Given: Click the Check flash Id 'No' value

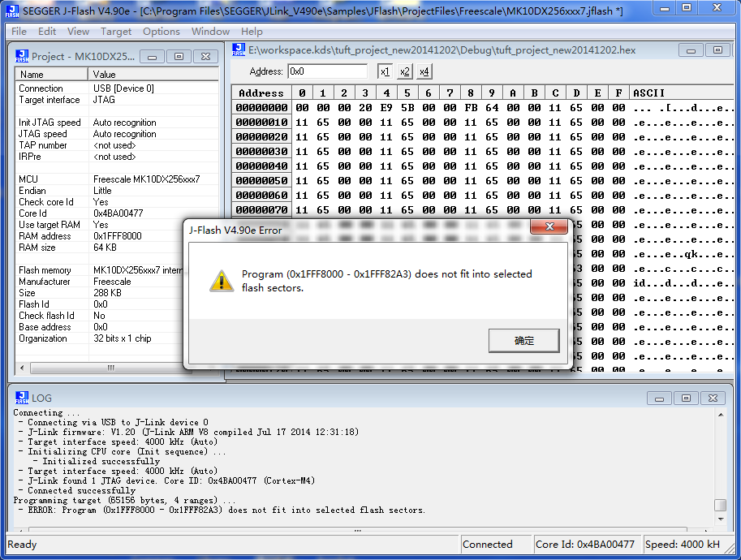Looking at the screenshot, I should click(99, 316).
